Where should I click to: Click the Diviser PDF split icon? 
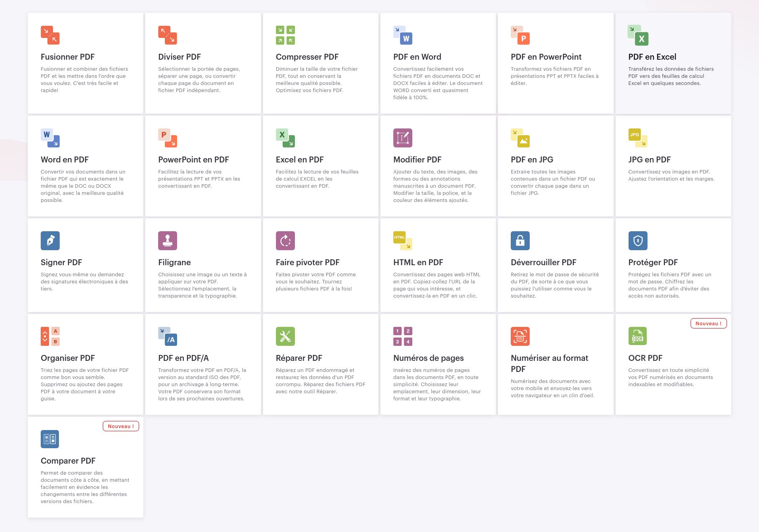168,35
